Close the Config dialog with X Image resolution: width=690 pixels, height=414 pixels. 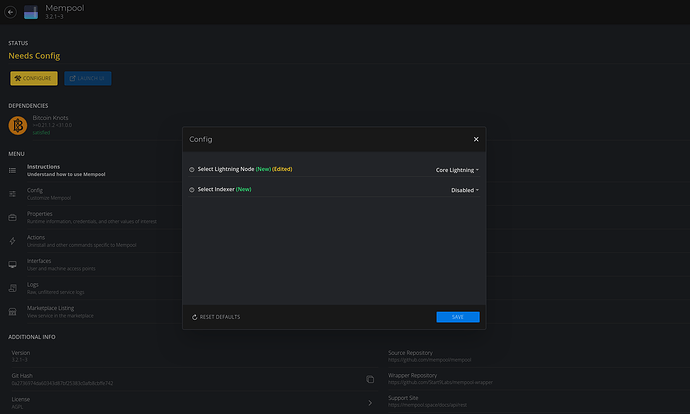pyautogui.click(x=476, y=140)
